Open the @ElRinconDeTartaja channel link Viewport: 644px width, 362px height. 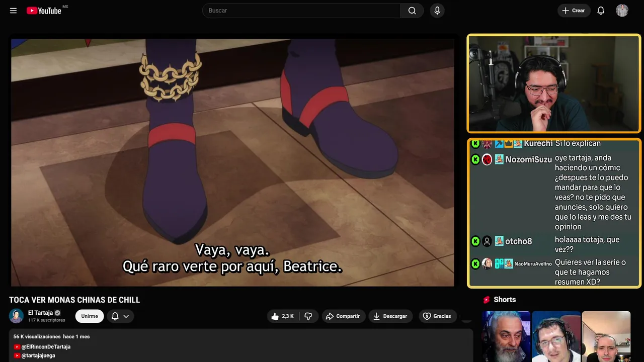pyautogui.click(x=46, y=347)
